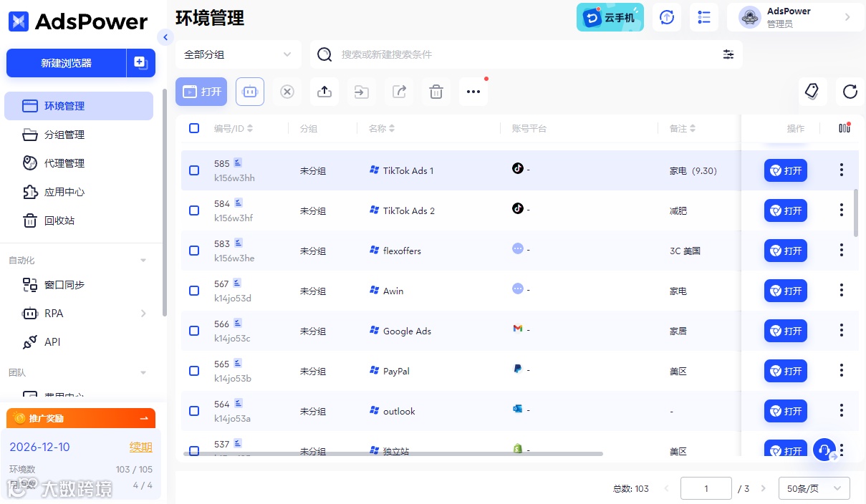Toggle select-all checkbox in table header
This screenshot has width=866, height=504.
tap(194, 128)
